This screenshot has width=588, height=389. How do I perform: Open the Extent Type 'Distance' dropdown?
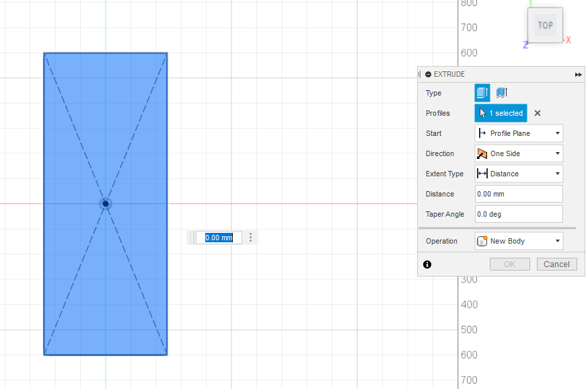click(x=519, y=174)
